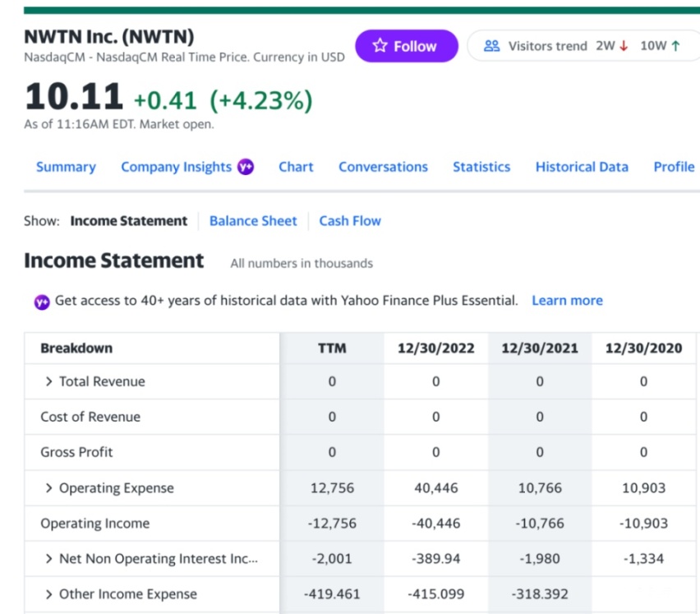This screenshot has width=700, height=614.
Task: Click the Cost of Revenue row label
Action: (x=90, y=417)
